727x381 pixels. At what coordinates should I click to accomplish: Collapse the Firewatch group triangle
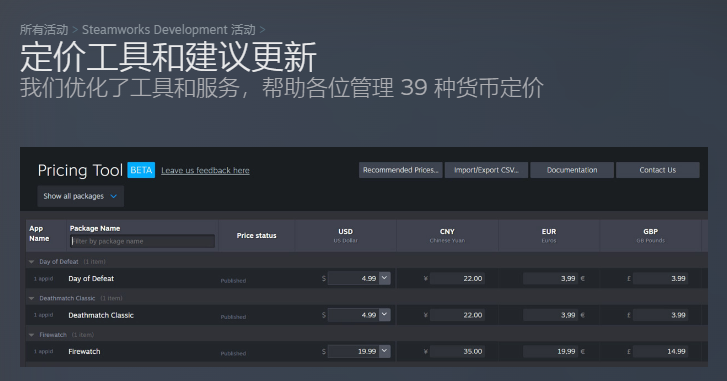tap(32, 335)
